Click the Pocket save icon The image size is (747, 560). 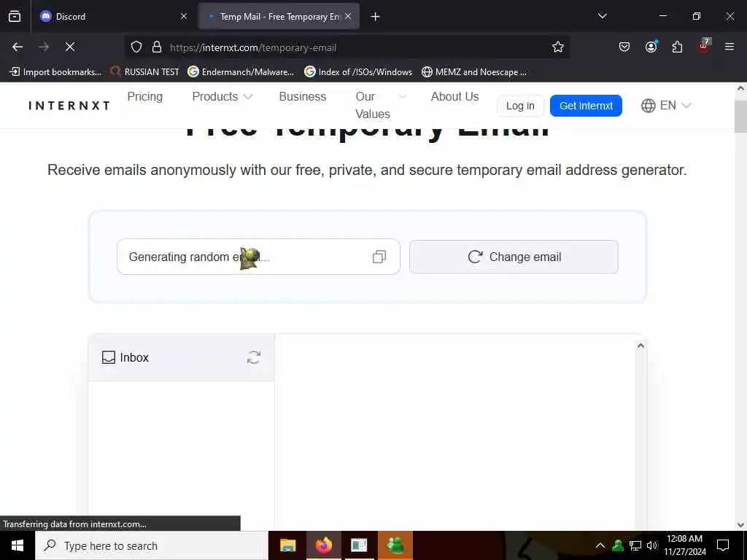click(624, 47)
